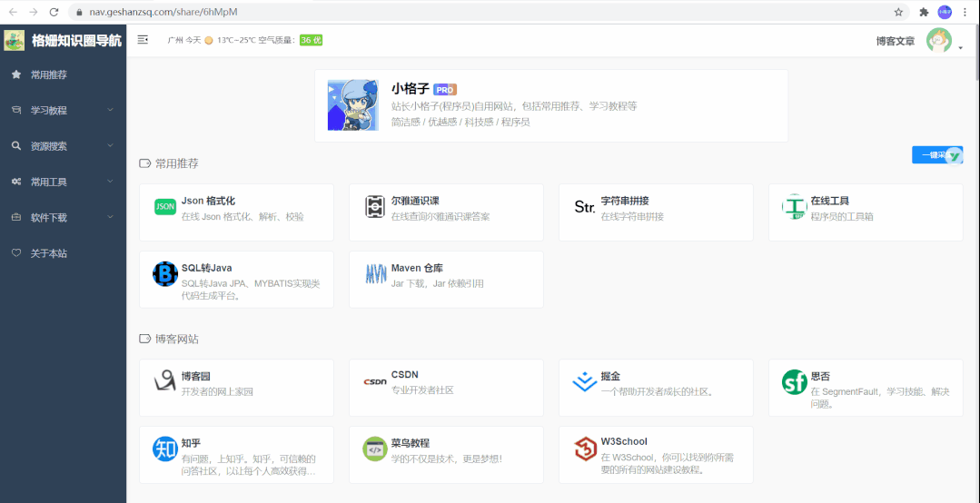Click the 掘金 blue logo icon

click(x=584, y=381)
